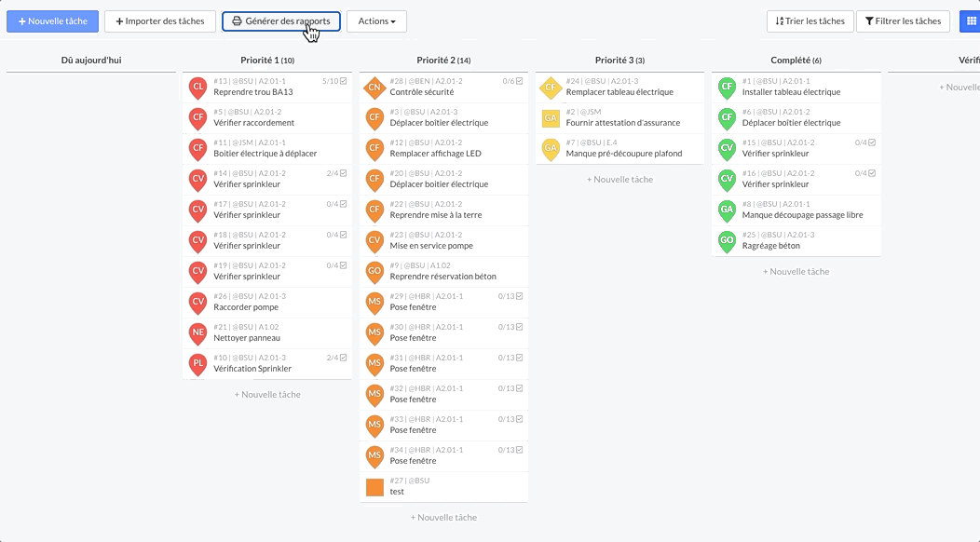This screenshot has width=980, height=542.
Task: Open task Fournir attestation d'assurance
Action: click(620, 118)
